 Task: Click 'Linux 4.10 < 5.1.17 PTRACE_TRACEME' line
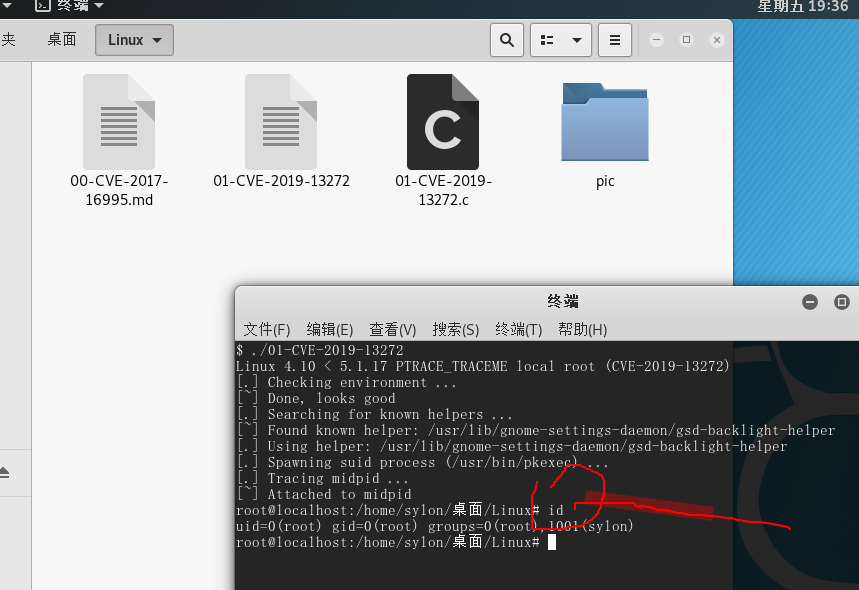483,366
